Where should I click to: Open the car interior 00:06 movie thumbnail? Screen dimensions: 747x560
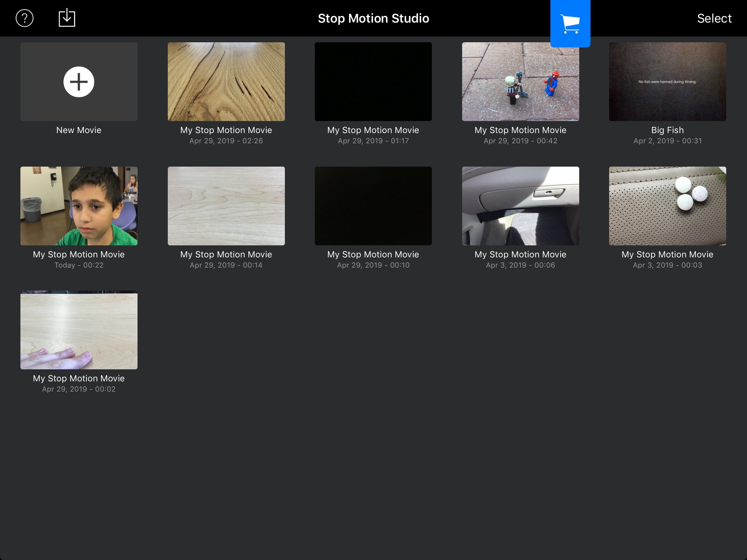click(x=520, y=206)
